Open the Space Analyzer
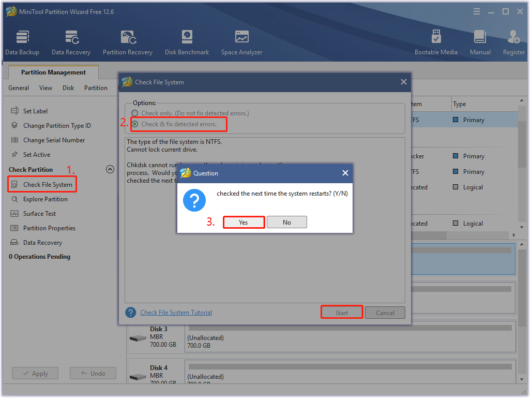The image size is (532, 399). coord(242,43)
